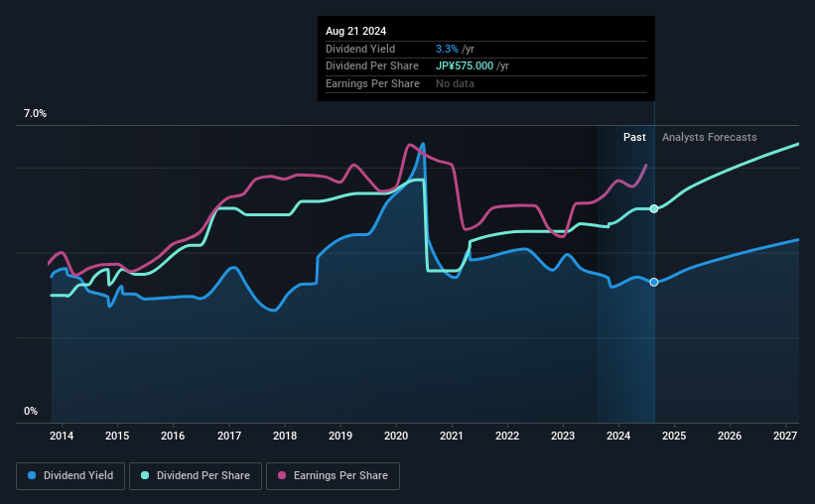Image resolution: width=815 pixels, height=504 pixels.
Task: Click the Analysts Forecasts label
Action: (x=710, y=137)
